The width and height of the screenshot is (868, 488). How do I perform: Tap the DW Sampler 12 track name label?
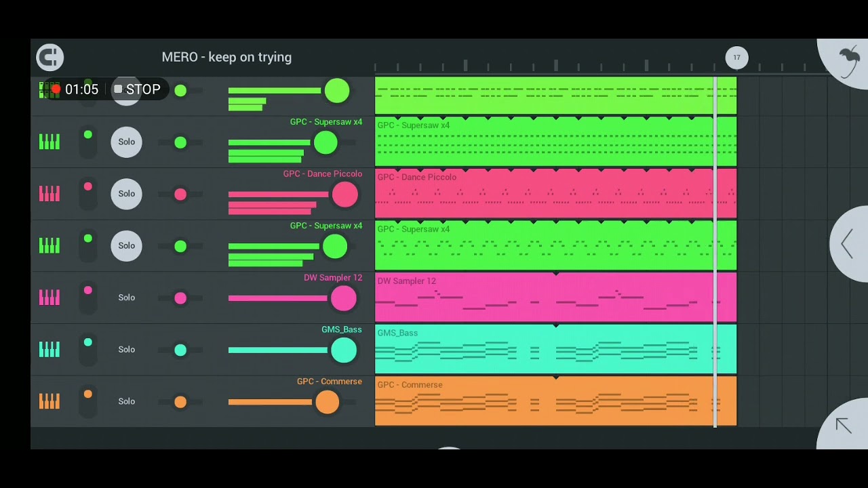pyautogui.click(x=333, y=278)
